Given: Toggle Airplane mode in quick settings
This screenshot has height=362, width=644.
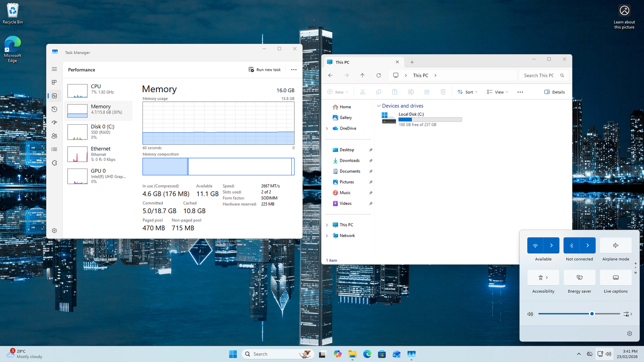Looking at the screenshot, I should pos(615,245).
